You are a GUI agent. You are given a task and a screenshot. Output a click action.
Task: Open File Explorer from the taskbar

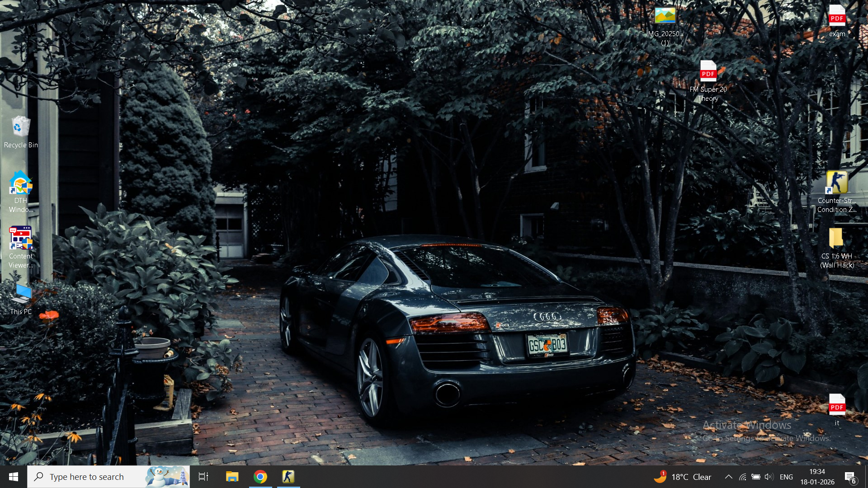point(232,477)
